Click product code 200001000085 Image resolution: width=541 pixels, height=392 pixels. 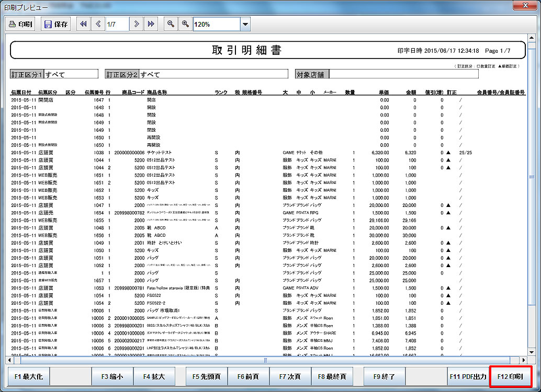click(x=129, y=318)
